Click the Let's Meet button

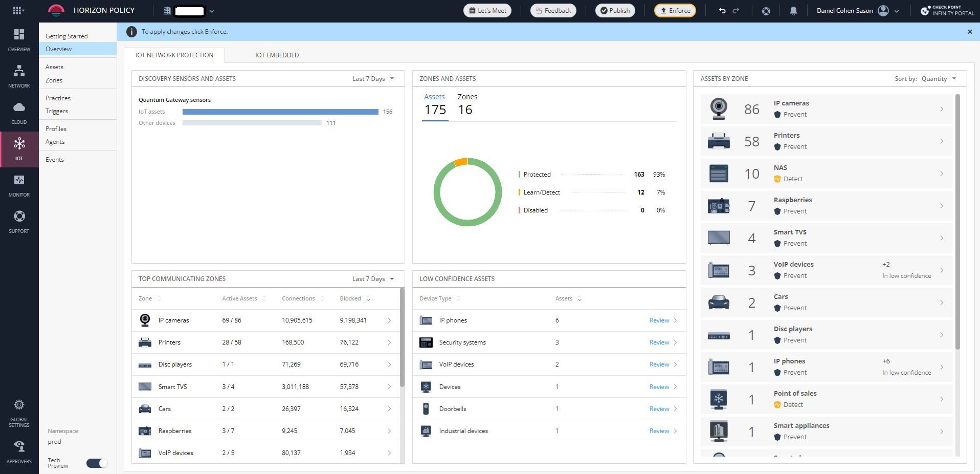coord(487,11)
